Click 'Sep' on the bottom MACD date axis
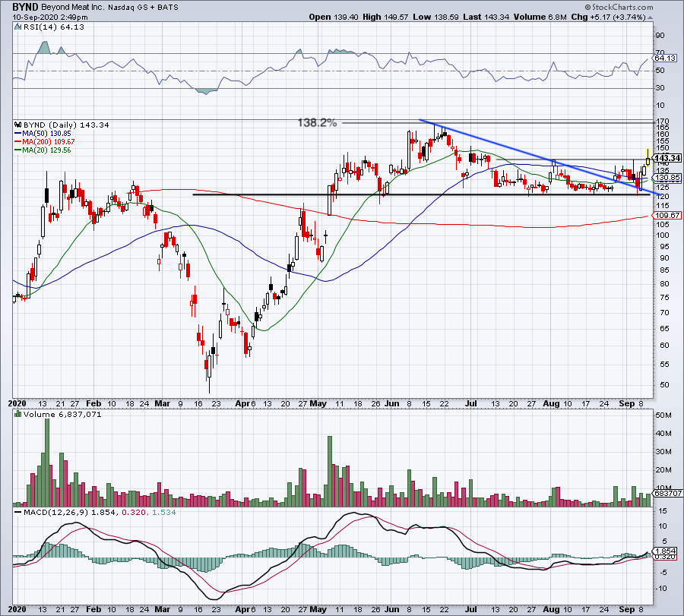 point(627,609)
